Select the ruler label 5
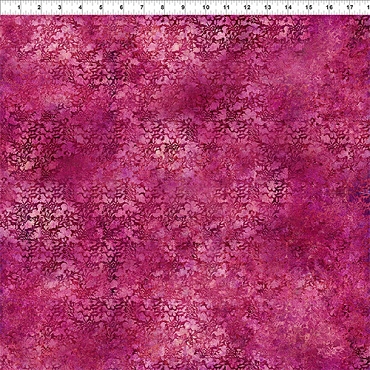This screenshot has width=370, height=370. (101, 7)
